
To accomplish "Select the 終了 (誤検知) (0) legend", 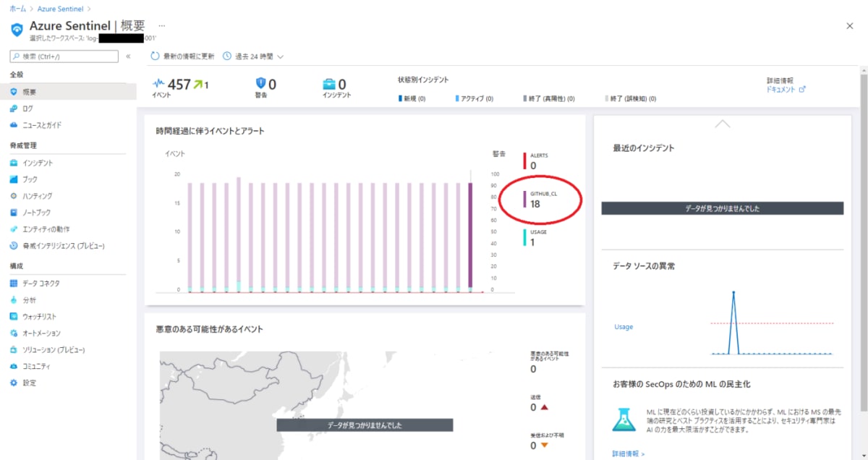I will (631, 98).
